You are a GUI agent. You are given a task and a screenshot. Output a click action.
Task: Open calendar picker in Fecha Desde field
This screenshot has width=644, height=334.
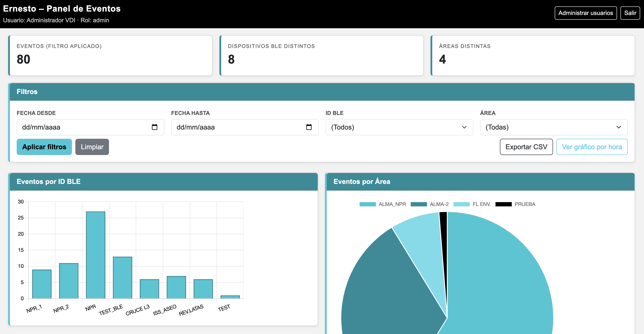155,127
